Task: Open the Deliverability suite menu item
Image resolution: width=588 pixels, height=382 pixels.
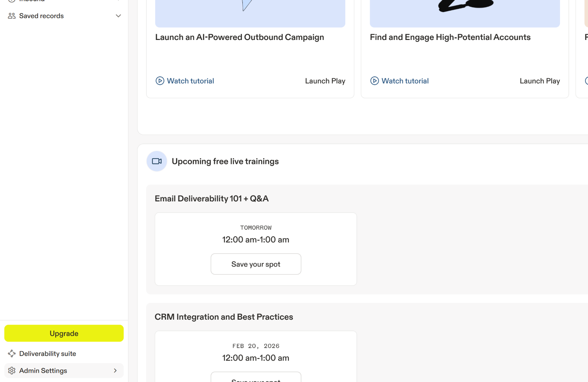Action: pyautogui.click(x=48, y=354)
